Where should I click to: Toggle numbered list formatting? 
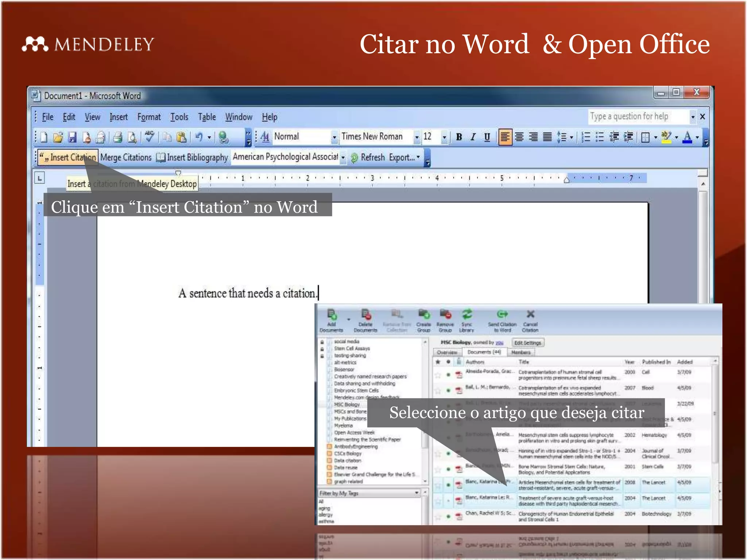[586, 137]
